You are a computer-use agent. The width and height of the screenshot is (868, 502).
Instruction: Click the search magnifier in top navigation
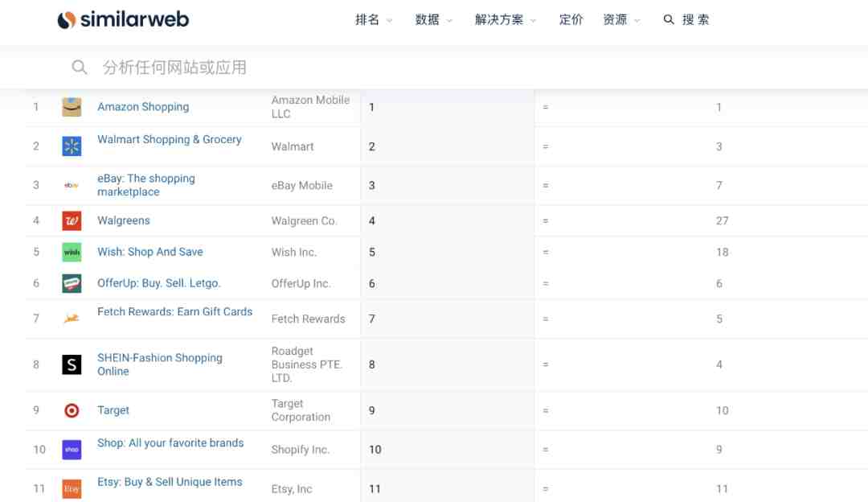669,19
